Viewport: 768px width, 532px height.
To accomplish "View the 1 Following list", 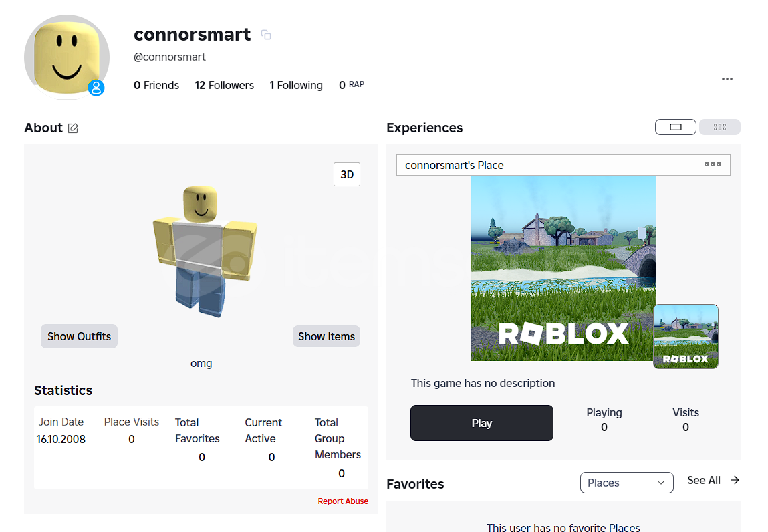I will click(296, 86).
